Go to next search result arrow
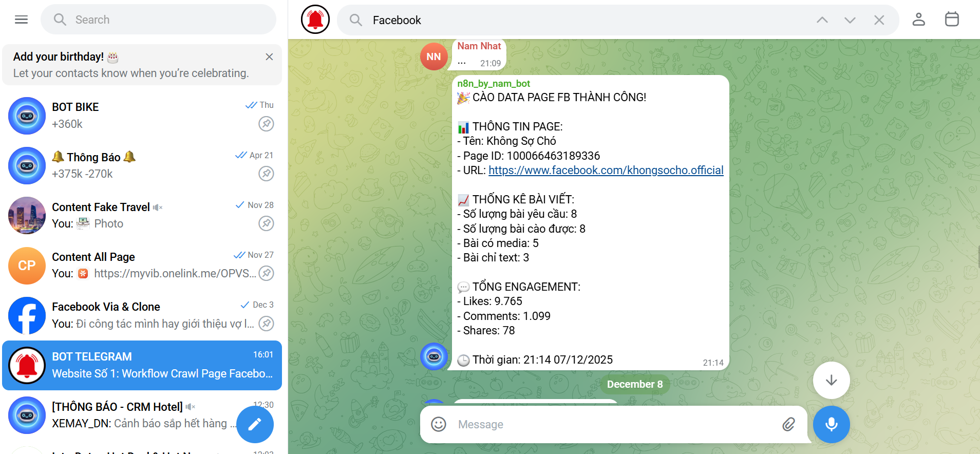This screenshot has height=454, width=980. coord(850,20)
